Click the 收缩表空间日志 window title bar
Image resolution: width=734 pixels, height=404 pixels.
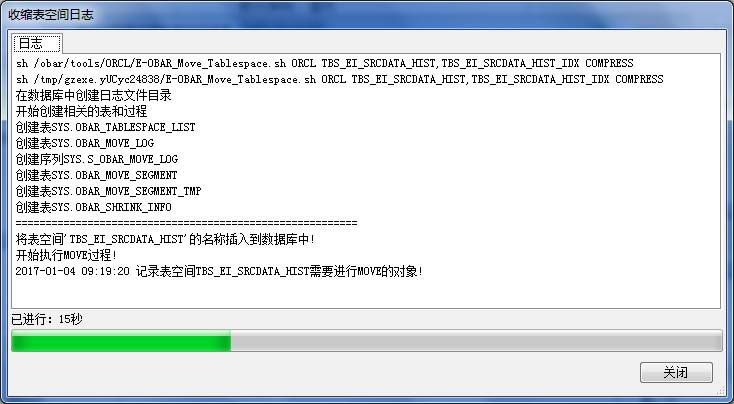367,14
